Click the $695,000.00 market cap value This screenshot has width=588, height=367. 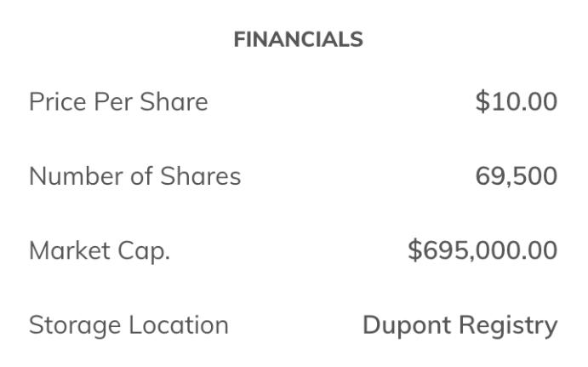tap(482, 250)
